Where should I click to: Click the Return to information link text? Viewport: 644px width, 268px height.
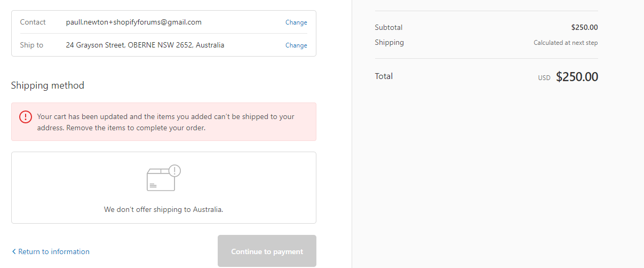pyautogui.click(x=53, y=251)
